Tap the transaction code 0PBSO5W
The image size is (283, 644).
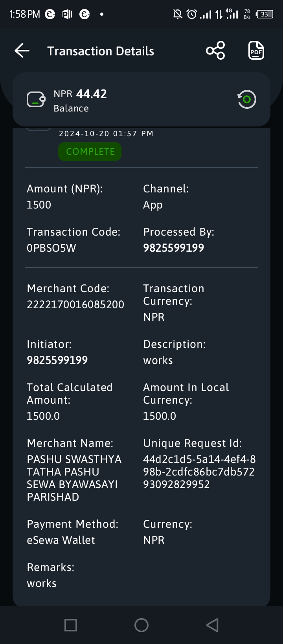51,248
